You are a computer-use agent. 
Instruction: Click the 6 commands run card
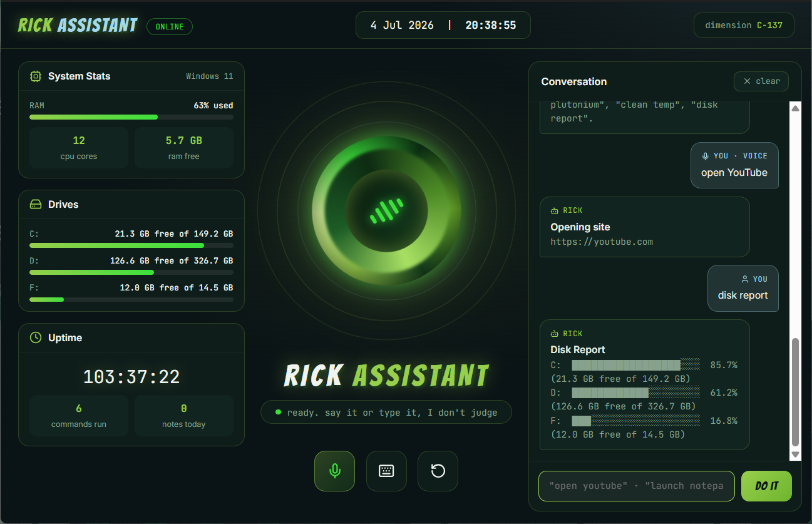(79, 416)
